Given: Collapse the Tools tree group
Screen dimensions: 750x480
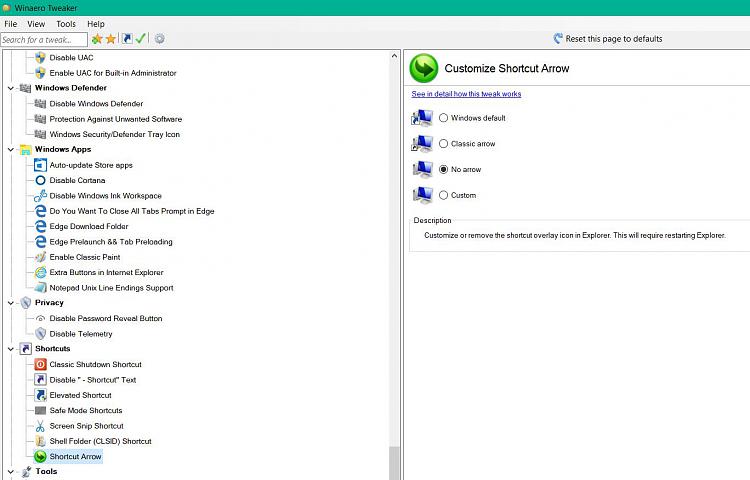Looking at the screenshot, I should tap(11, 472).
